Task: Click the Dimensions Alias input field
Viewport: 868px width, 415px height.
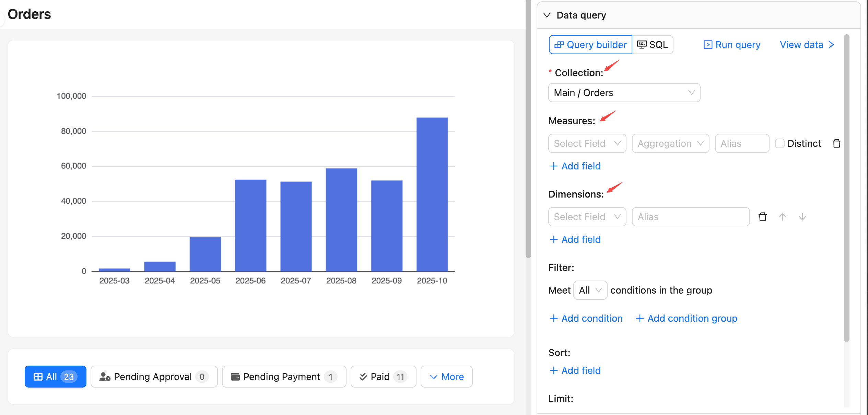Action: coord(690,217)
